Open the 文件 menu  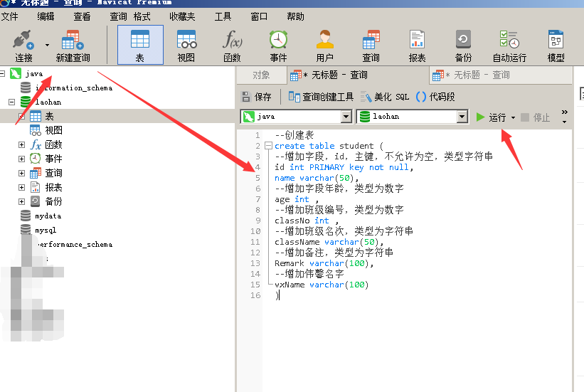click(9, 16)
